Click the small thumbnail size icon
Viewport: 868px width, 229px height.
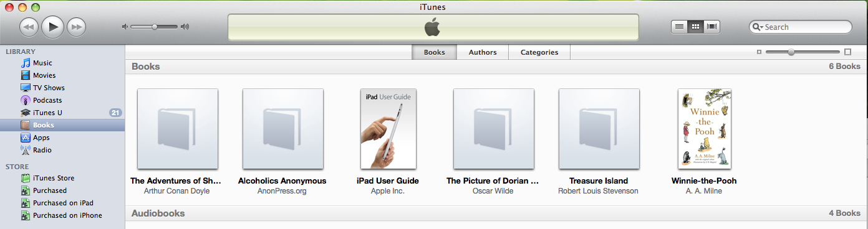[x=759, y=52]
